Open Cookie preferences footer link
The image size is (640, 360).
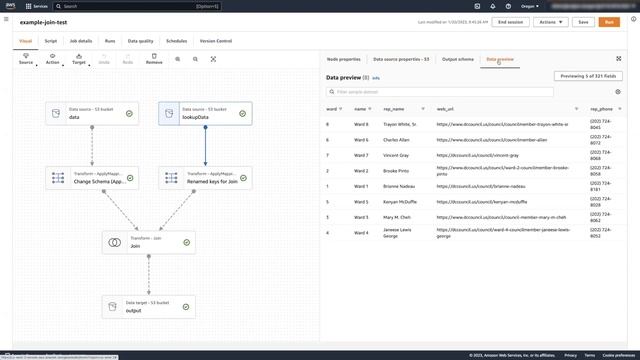click(x=619, y=356)
